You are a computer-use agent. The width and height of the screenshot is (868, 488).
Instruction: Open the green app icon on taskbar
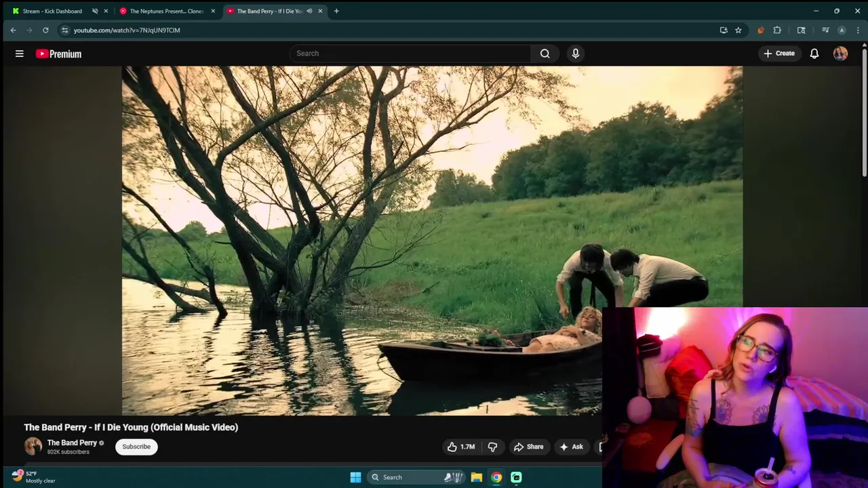[x=516, y=477]
